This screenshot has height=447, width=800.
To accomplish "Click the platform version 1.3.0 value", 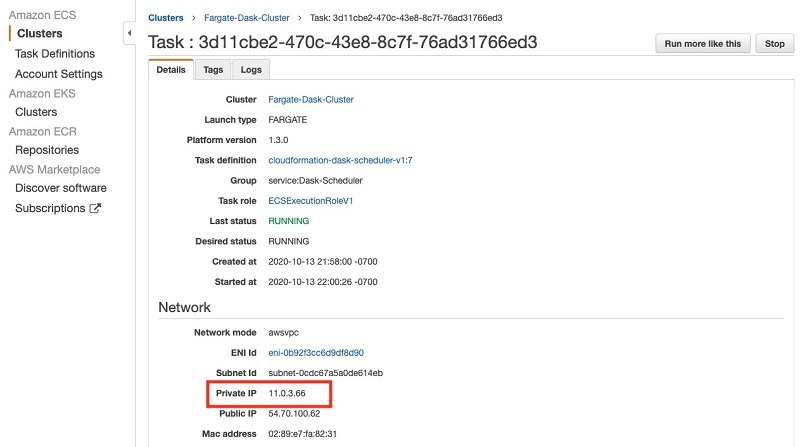I will (x=278, y=140).
